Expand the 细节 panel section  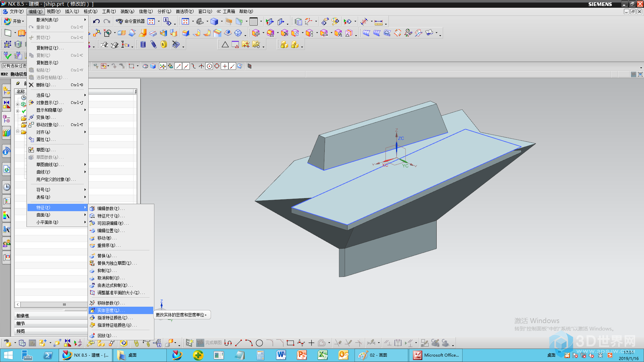pyautogui.click(x=50, y=323)
